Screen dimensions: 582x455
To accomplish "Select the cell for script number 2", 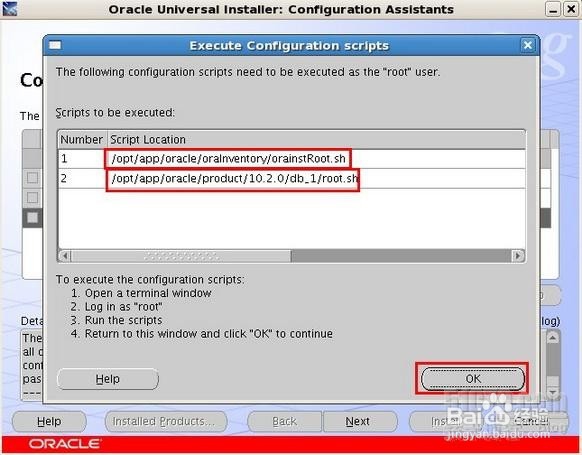I will pyautogui.click(x=82, y=179).
